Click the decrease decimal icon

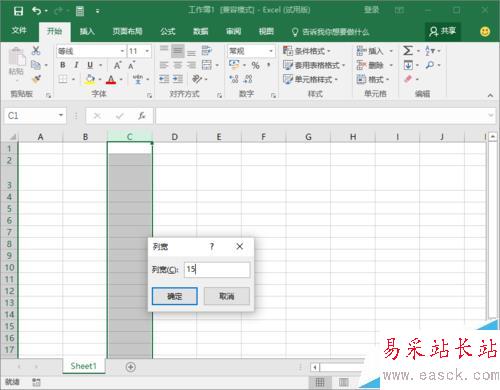click(248, 79)
